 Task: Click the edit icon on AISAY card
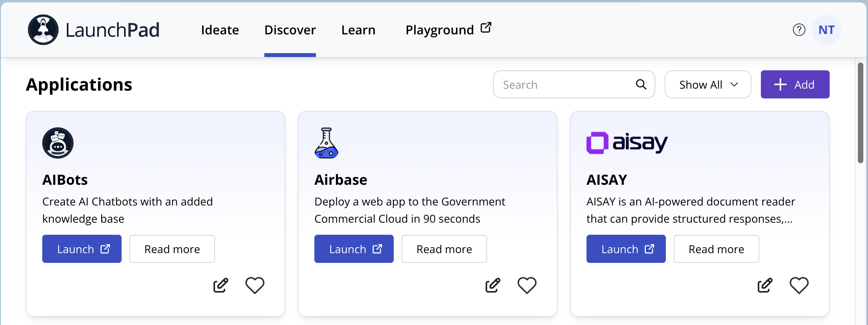765,285
